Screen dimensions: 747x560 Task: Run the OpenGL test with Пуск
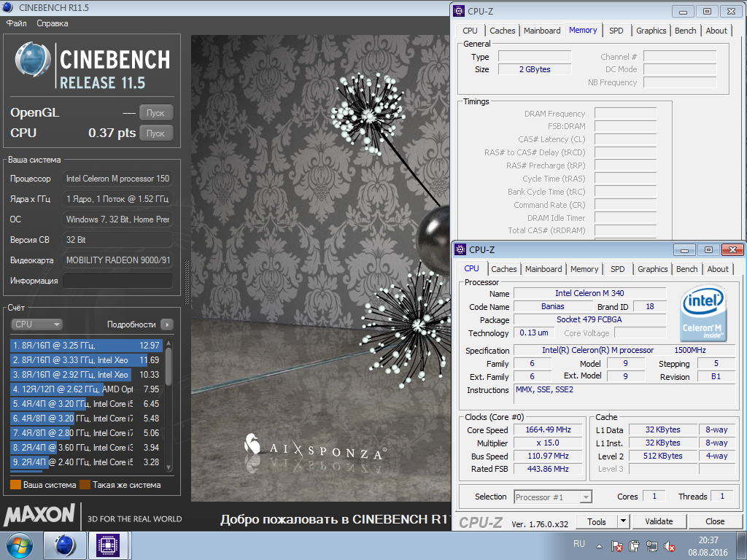156,113
